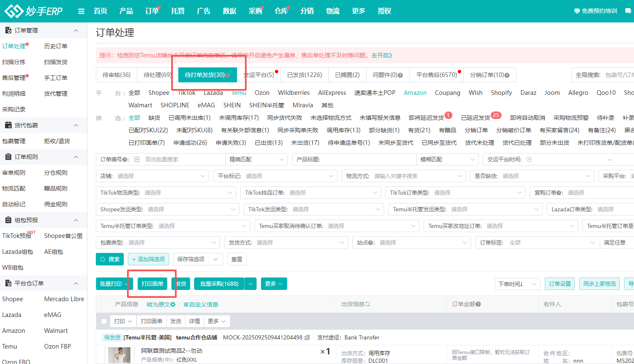This screenshot has width=634, height=364.
Task: Tick the checkbox beside the row 打印 dropdown
Action: pyautogui.click(x=104, y=321)
